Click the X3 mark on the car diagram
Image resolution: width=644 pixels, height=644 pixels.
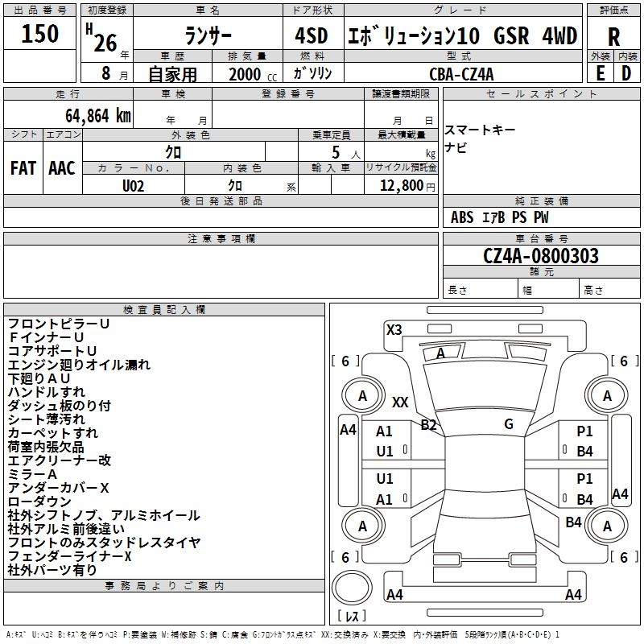point(394,330)
